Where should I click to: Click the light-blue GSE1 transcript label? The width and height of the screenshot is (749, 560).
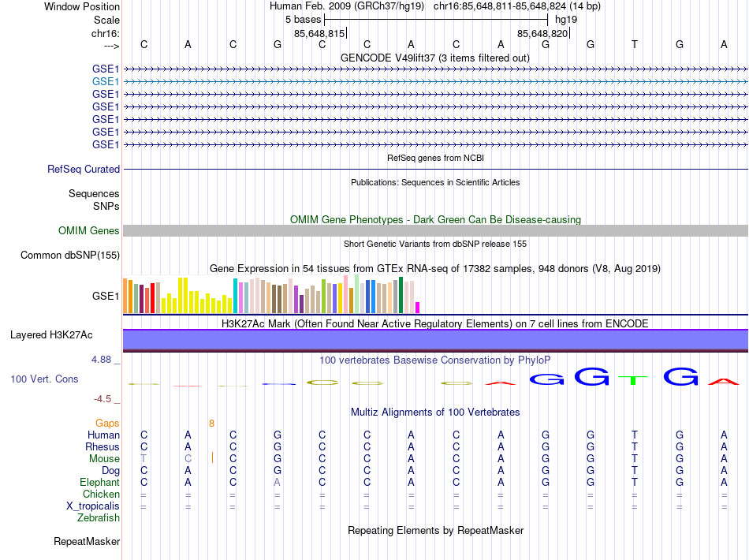click(x=106, y=82)
